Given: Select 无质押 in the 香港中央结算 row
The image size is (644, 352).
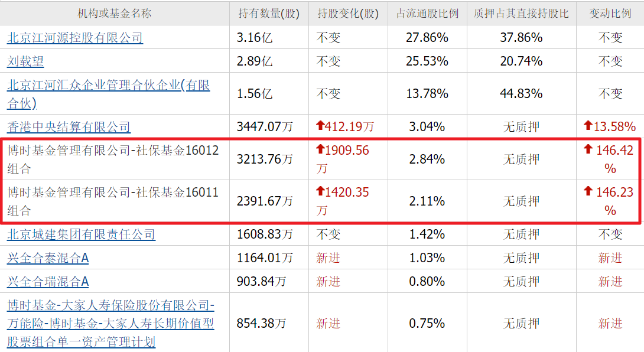Looking at the screenshot, I should (521, 127).
